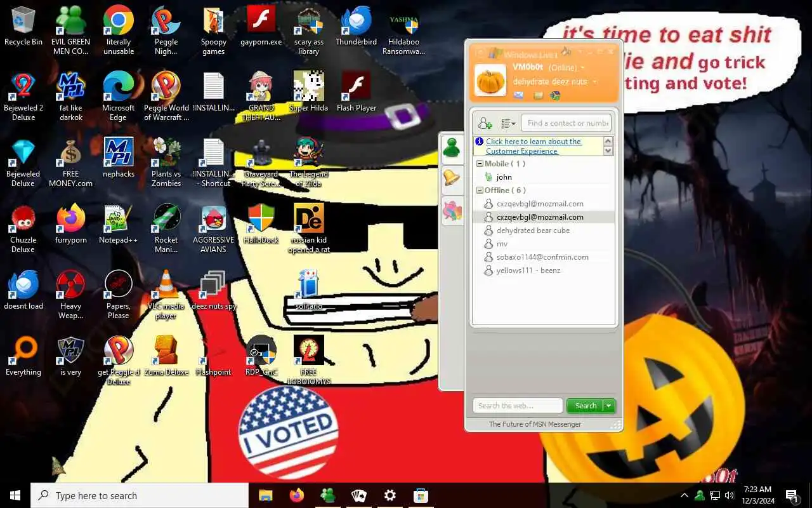Viewport: 812px width, 508px height.
Task: Select the sobaxo1144@confmin.com contact
Action: (543, 257)
